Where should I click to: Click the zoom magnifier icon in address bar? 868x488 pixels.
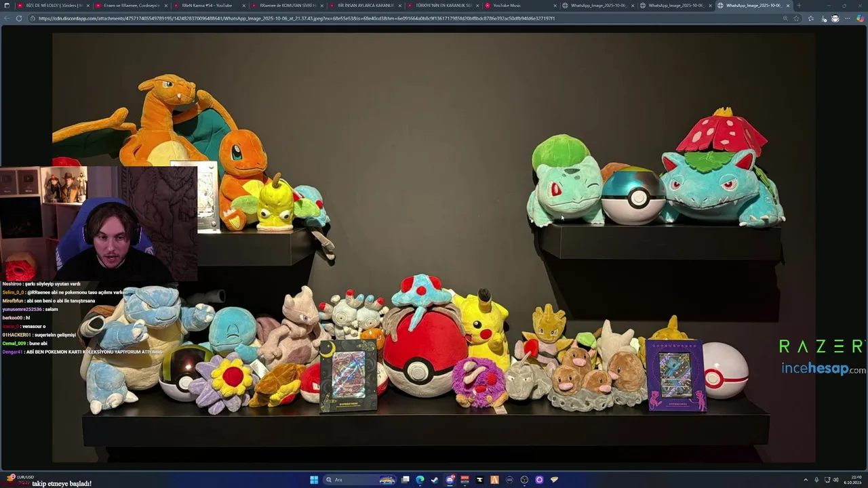click(x=785, y=18)
